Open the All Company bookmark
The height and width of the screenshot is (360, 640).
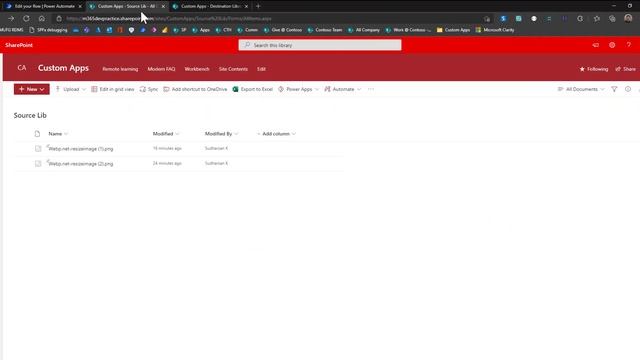364,30
